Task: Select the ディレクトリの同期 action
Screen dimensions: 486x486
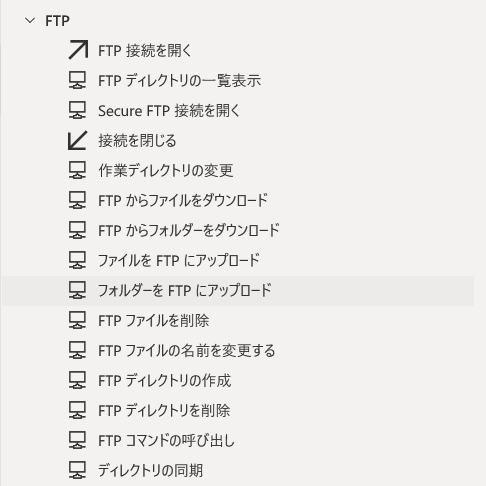Action: [238, 471]
